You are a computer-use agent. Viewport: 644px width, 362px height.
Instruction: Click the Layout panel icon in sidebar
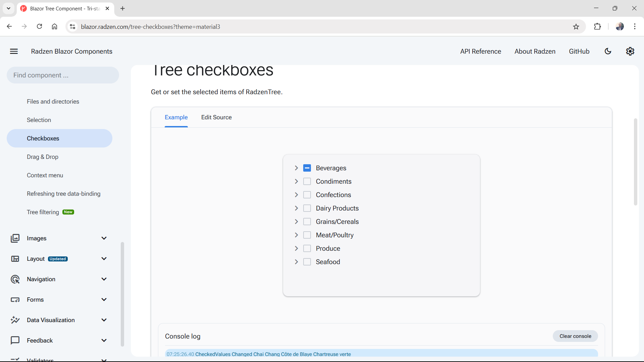(x=15, y=258)
